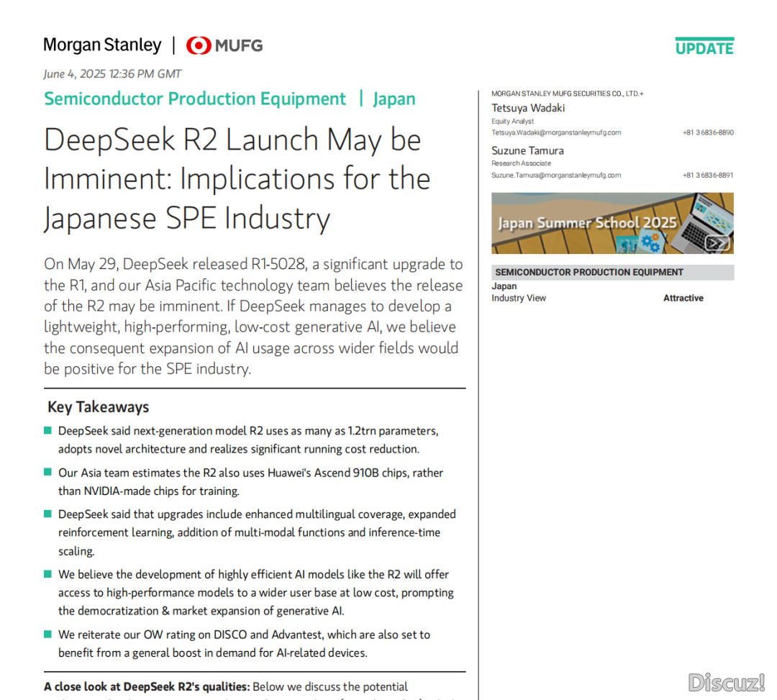Click the Industry View label
This screenshot has height=700, width=777.
(518, 299)
